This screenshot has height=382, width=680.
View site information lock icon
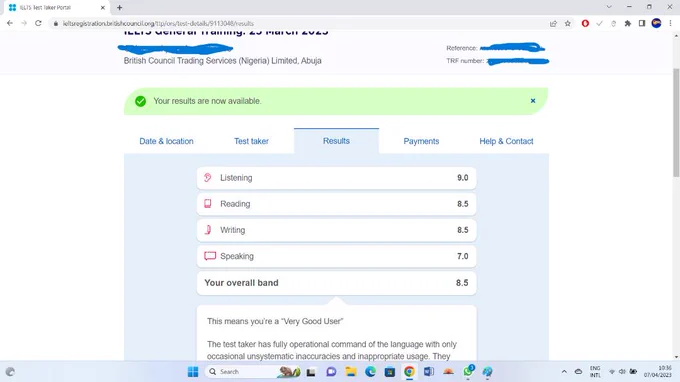56,23
